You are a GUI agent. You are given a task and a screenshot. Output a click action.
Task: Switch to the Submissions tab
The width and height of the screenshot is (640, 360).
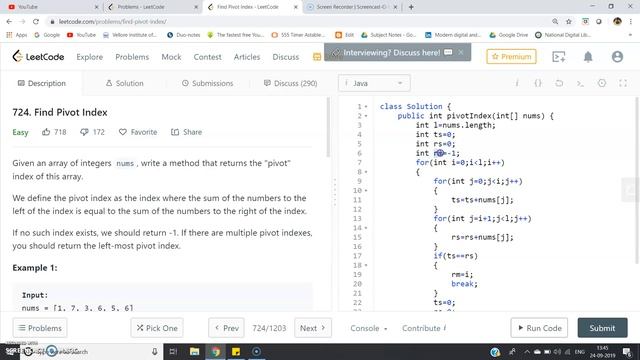(207, 83)
